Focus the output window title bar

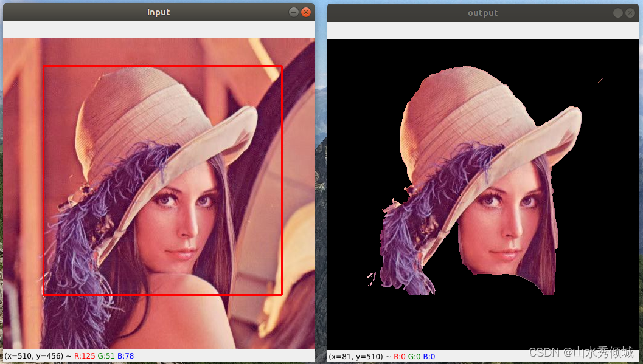483,13
